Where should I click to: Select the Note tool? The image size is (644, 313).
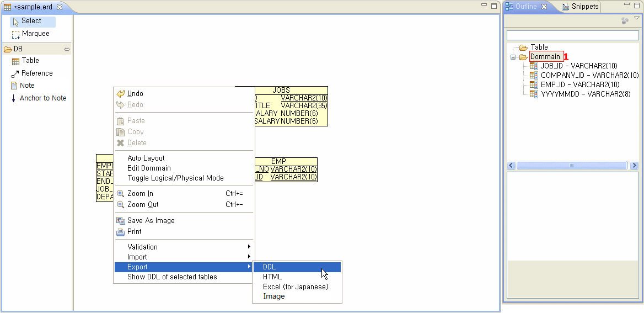pyautogui.click(x=26, y=86)
